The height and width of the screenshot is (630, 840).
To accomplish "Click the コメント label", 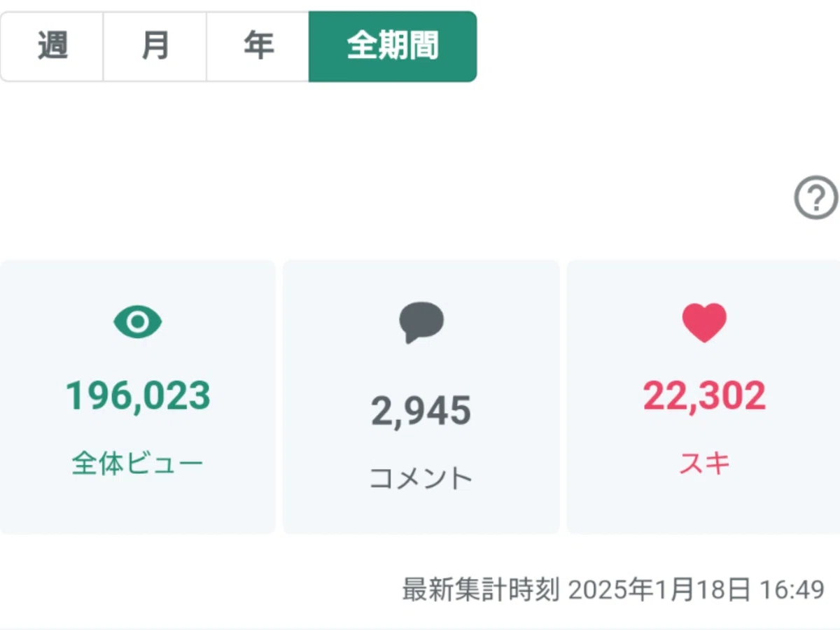I will pos(421,479).
